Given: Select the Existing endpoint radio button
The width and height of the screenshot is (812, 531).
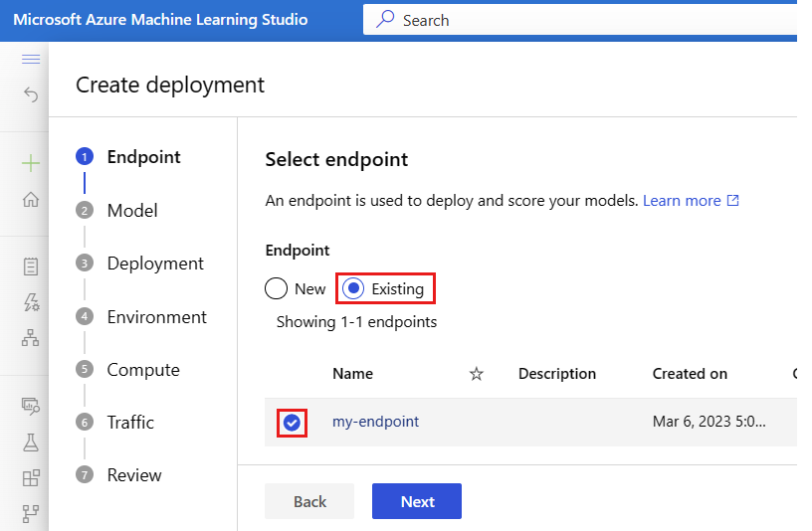Looking at the screenshot, I should (x=353, y=289).
